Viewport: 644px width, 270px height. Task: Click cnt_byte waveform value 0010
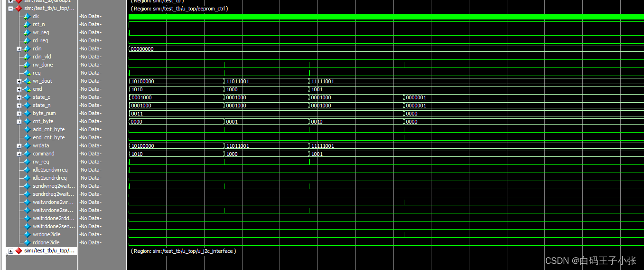pyautogui.click(x=317, y=122)
